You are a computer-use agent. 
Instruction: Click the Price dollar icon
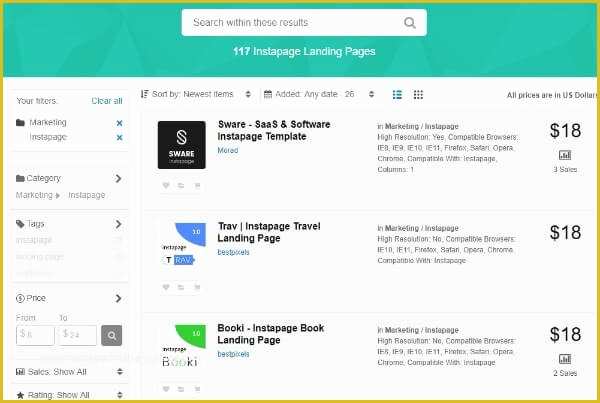point(20,299)
